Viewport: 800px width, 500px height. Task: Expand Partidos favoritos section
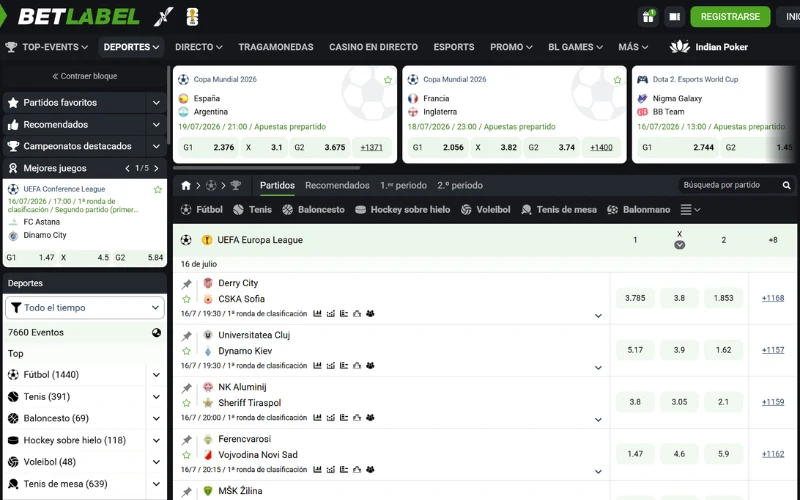coord(156,103)
